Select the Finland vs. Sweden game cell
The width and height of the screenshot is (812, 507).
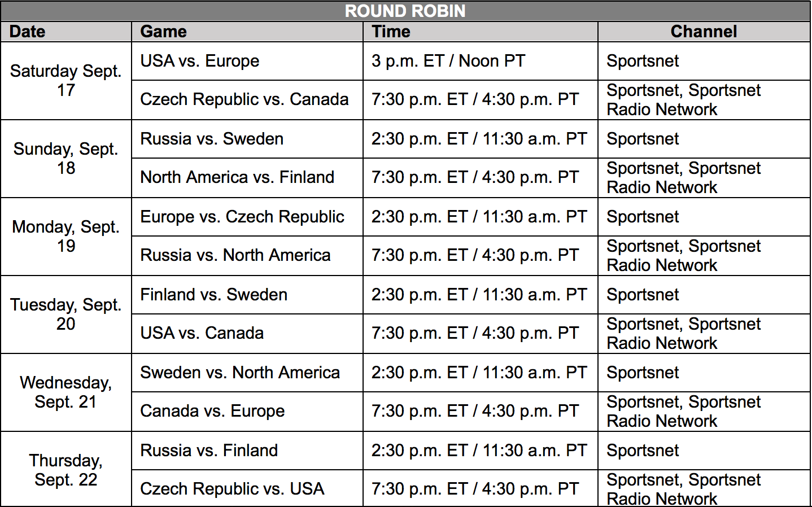[247, 295]
